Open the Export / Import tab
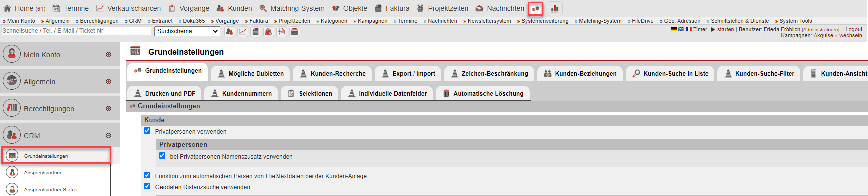Screen dimensions: 868x196 408,73
